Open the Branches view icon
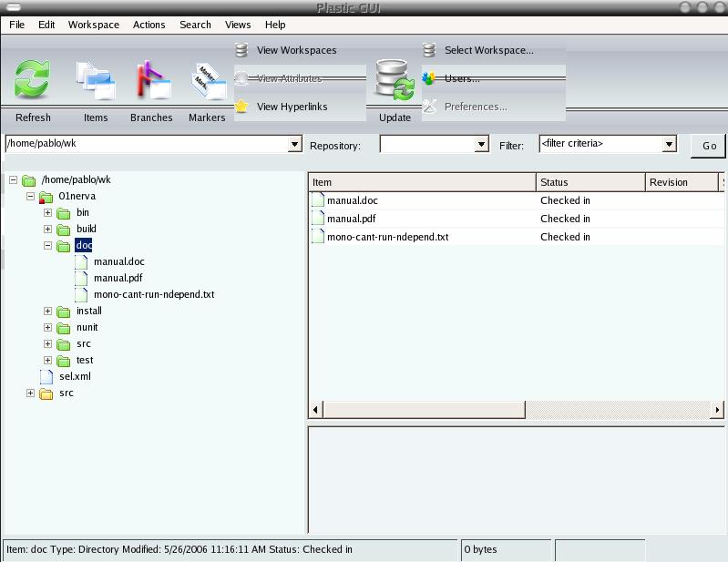Screen dimensions: 728x562 [152, 79]
